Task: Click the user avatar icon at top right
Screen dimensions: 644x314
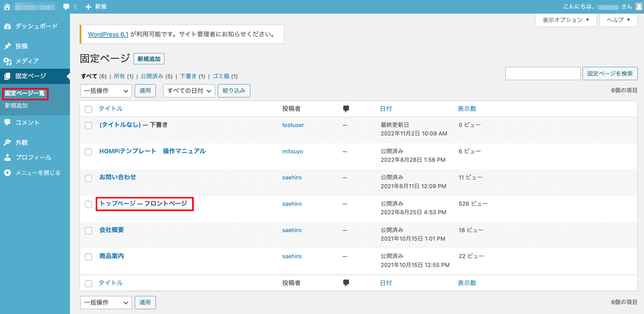Action: pos(638,6)
